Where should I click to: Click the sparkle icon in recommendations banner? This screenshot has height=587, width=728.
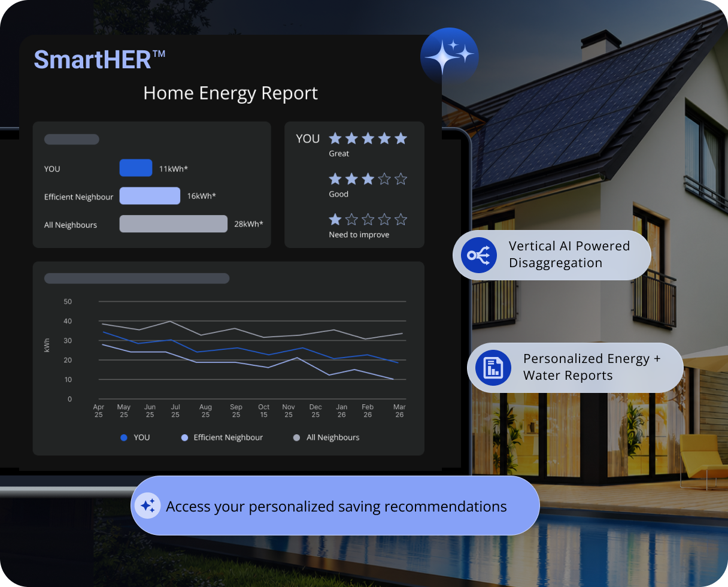[x=147, y=506]
